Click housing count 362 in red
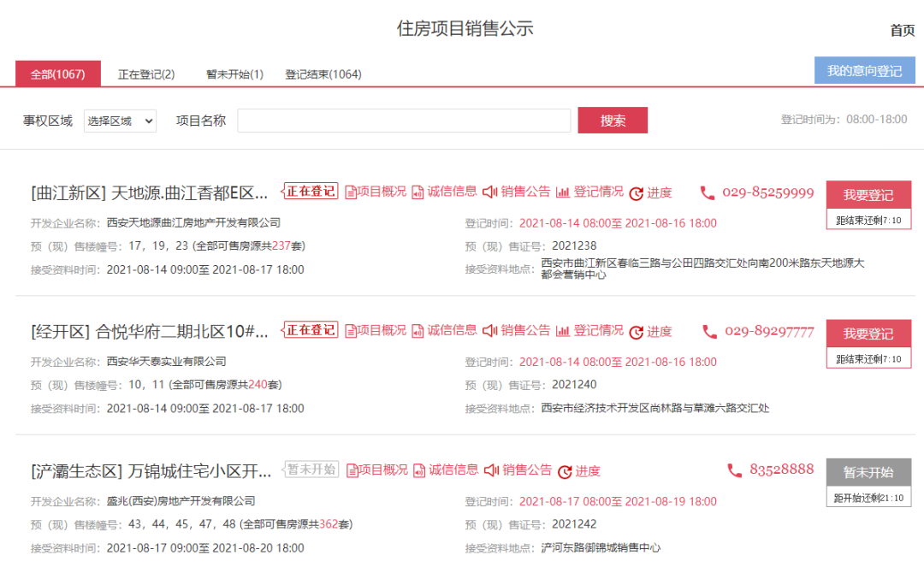 (x=329, y=525)
